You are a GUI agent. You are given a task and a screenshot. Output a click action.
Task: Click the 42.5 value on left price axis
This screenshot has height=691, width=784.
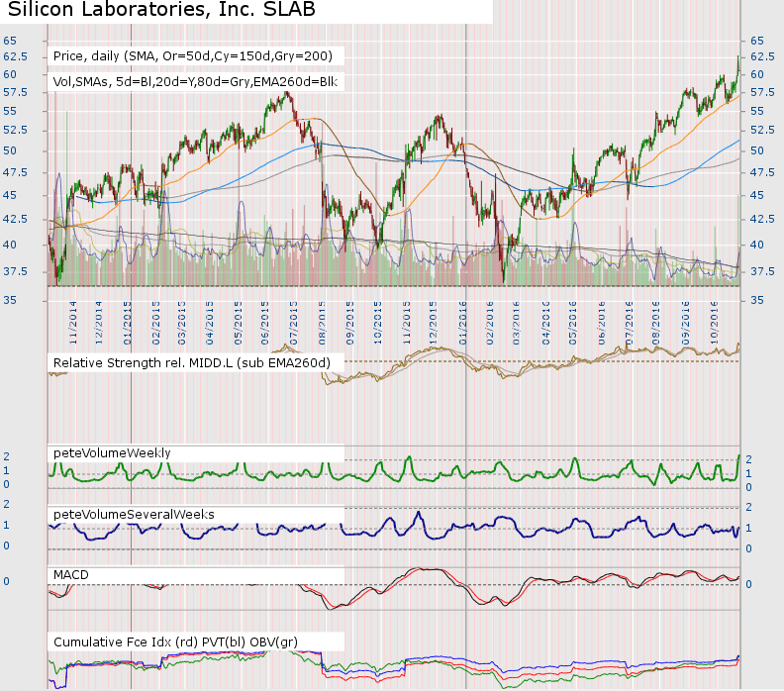point(16,219)
